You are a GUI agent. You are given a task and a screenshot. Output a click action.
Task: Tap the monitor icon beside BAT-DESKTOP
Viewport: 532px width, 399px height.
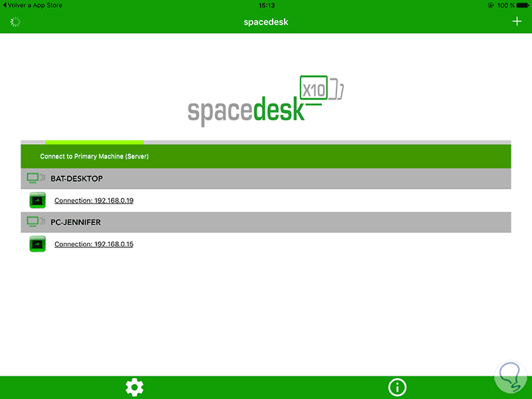click(36, 178)
